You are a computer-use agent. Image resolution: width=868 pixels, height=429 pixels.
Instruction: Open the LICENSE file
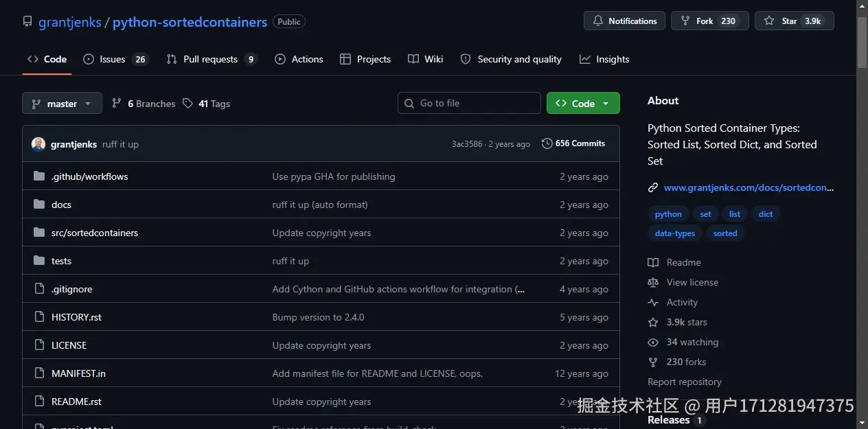tap(69, 345)
